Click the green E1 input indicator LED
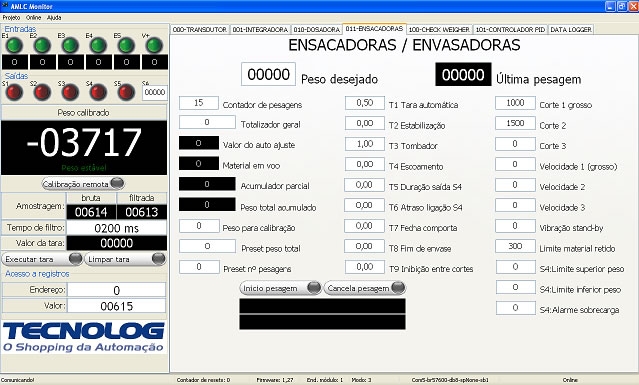Screen dimensions: 639x385 [14, 45]
